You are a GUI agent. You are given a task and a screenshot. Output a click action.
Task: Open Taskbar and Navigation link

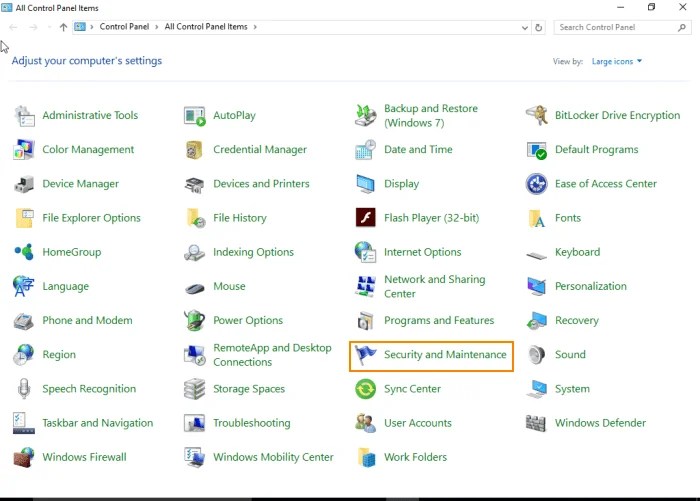coord(97,423)
